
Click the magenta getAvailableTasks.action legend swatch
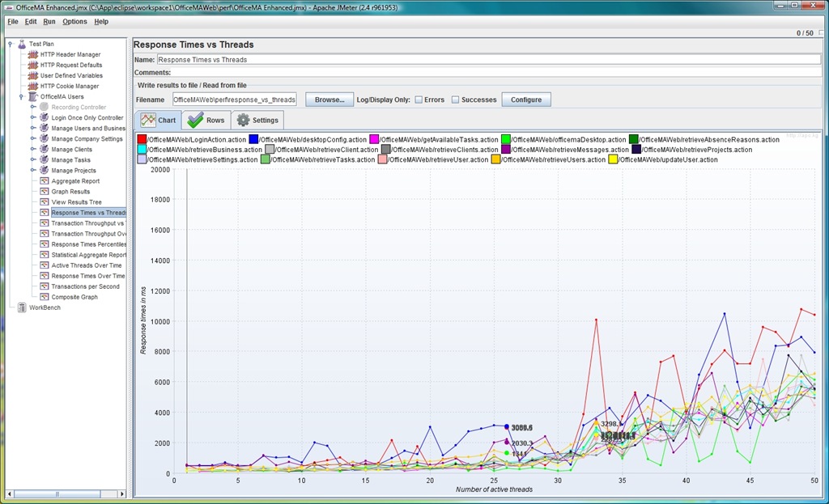374,139
